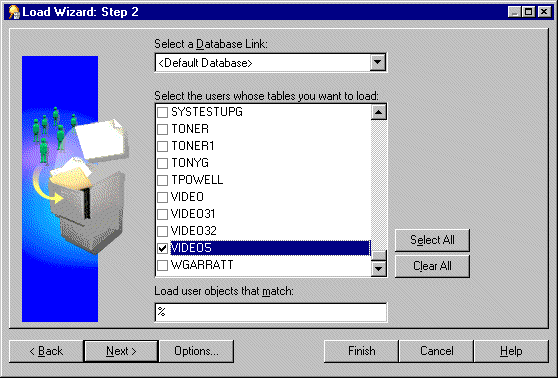This screenshot has height=378, width=558.
Task: Uncheck the VIDEO5 user checkbox
Action: [163, 248]
